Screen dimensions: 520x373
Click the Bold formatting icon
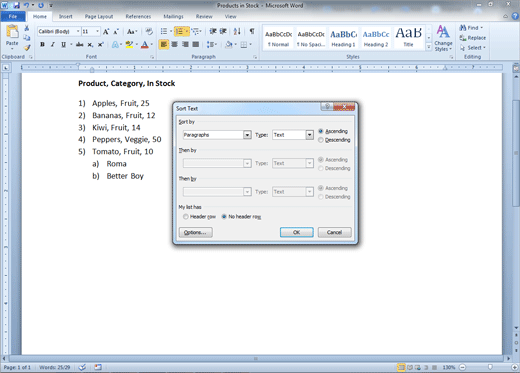(42, 44)
